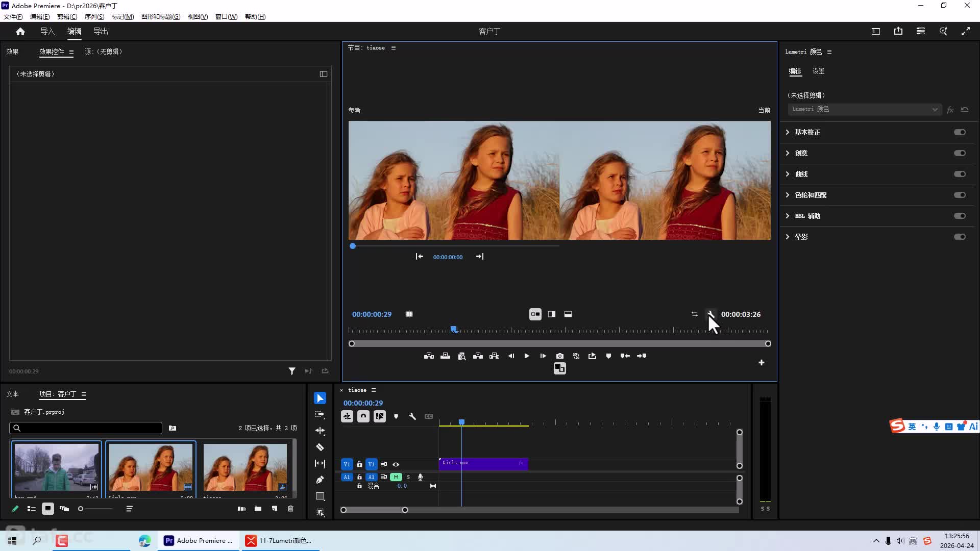This screenshot has height=551, width=980.
Task: Switch project panel to freeform view
Action: point(64,509)
